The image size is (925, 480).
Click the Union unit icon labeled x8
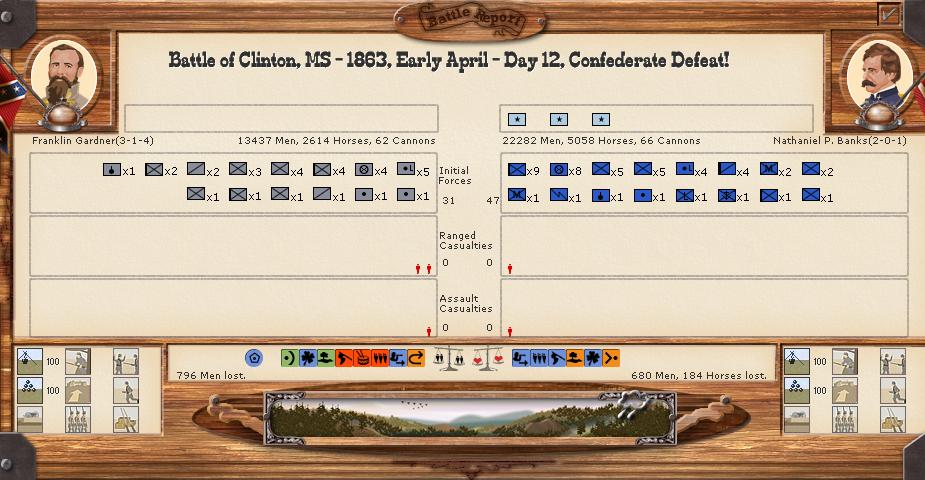tap(559, 170)
